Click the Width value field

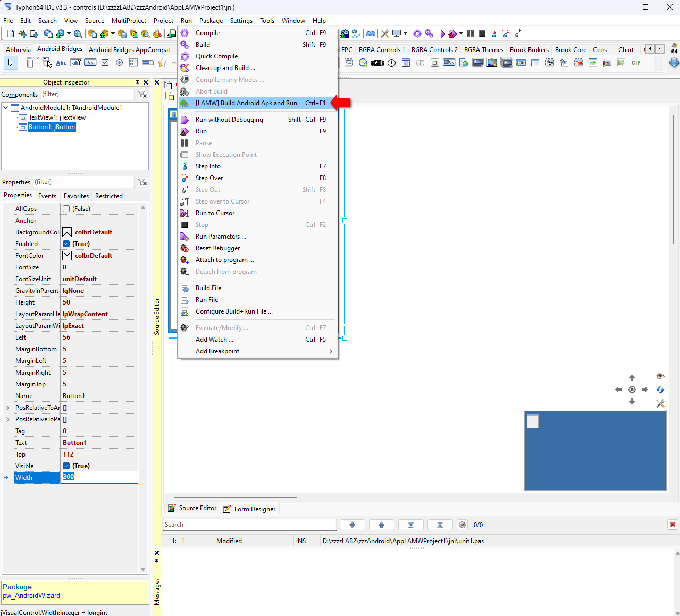[x=99, y=477]
